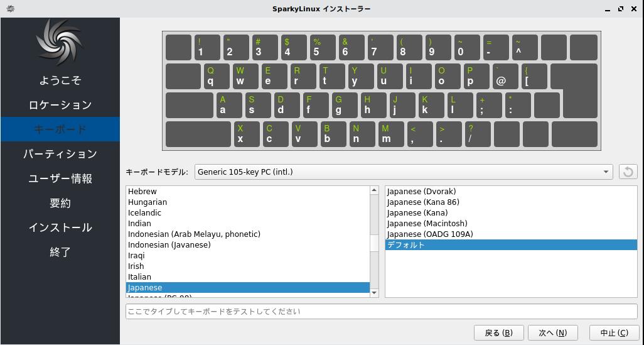The height and width of the screenshot is (345, 644).
Task: Select Iraqi in layout list
Action: 248,255
